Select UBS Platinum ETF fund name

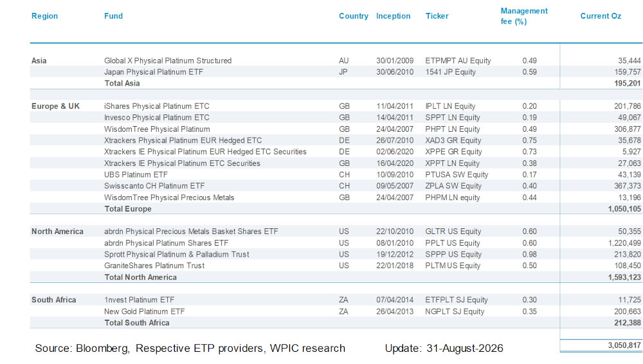tap(135, 175)
